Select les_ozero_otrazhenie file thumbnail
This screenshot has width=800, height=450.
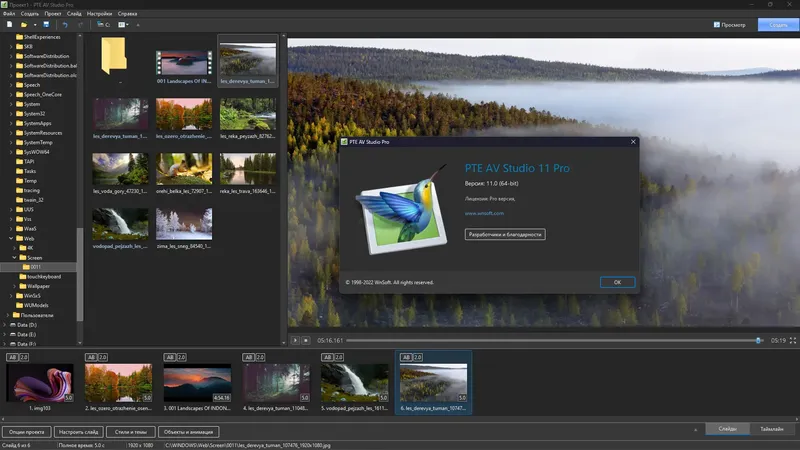tap(184, 114)
